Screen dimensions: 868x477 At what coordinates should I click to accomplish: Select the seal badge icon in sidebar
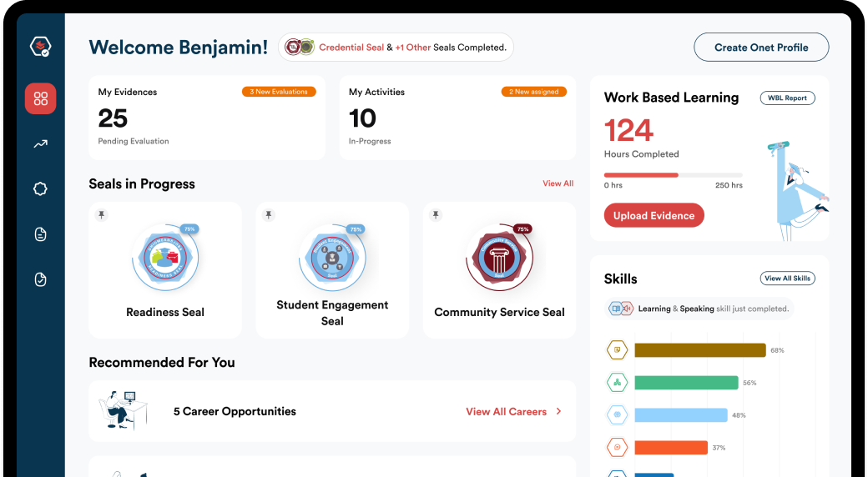(x=41, y=189)
